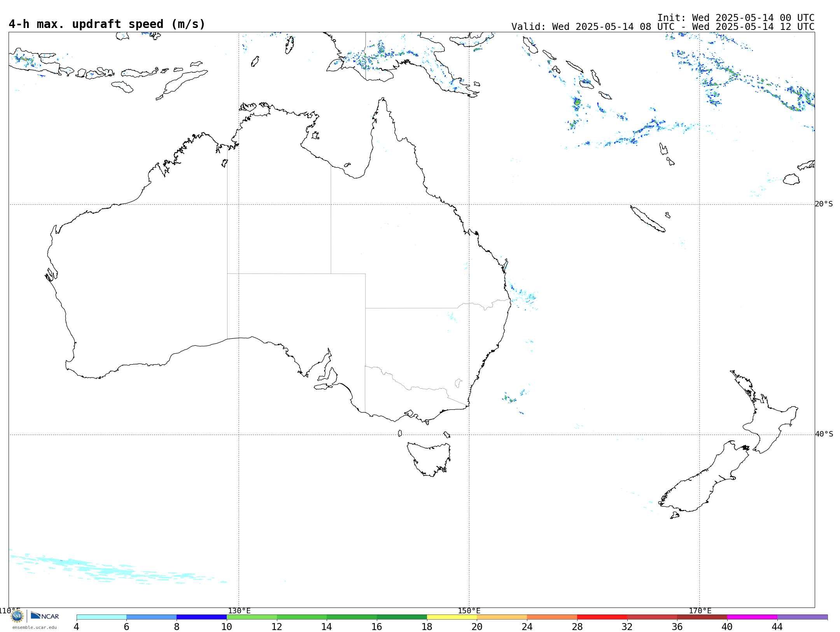The width and height of the screenshot is (840, 632).
Task: Click the 20°S latitude label
Action: (x=824, y=204)
